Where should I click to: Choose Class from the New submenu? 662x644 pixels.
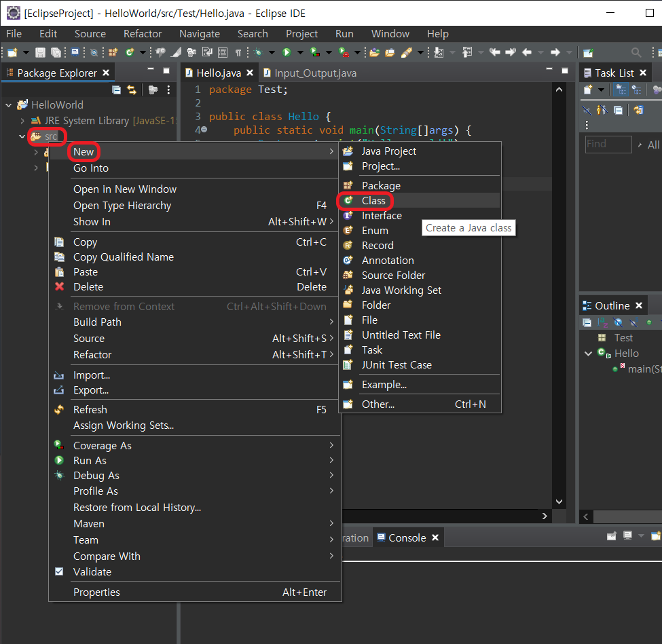tap(420, 200)
